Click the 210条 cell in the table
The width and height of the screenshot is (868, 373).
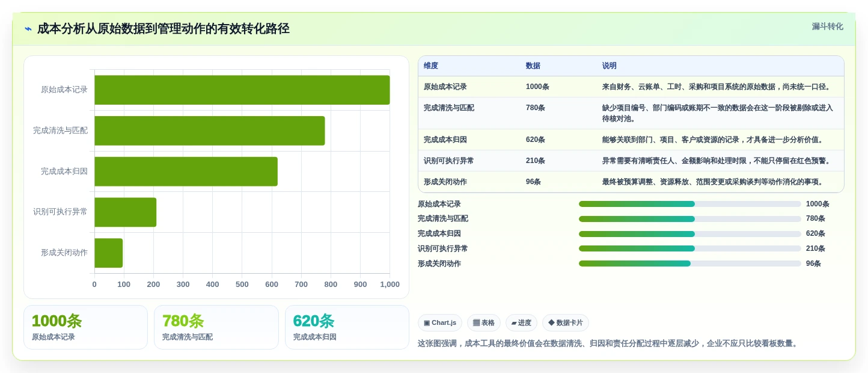tap(536, 161)
